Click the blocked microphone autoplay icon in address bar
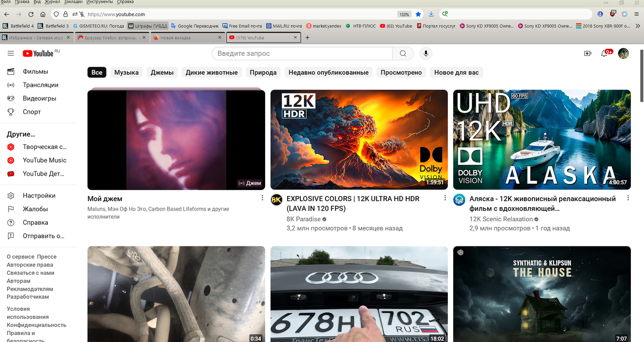 coord(82,15)
